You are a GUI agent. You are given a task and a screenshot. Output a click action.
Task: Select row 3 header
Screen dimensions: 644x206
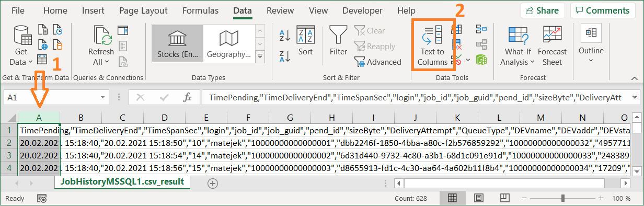(x=9, y=155)
